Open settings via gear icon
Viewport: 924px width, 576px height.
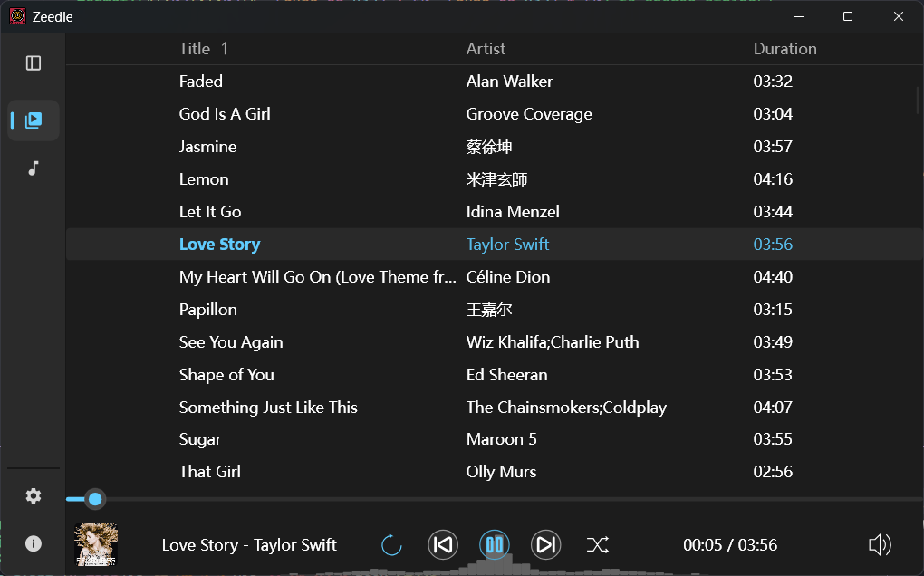pyautogui.click(x=34, y=496)
